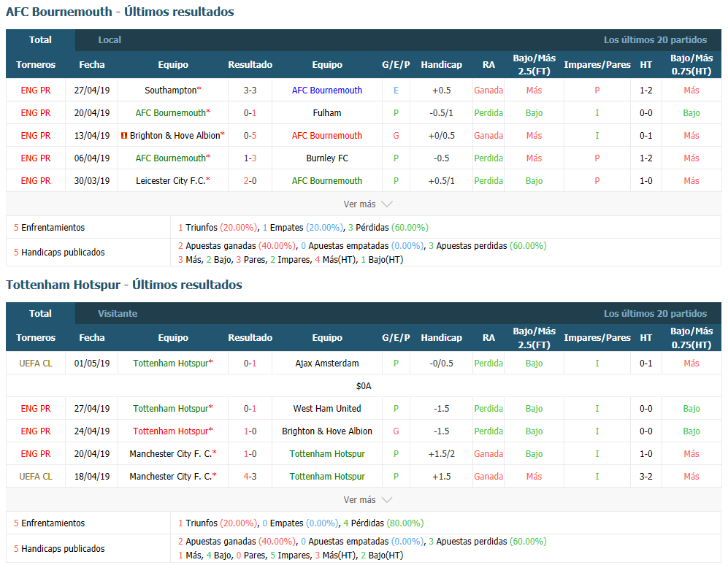The width and height of the screenshot is (728, 565).
Task: Switch to the Local tab
Action: (110, 40)
